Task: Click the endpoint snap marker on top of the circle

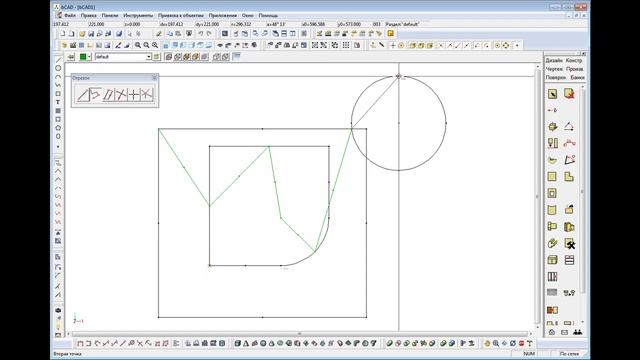Action: [x=399, y=76]
